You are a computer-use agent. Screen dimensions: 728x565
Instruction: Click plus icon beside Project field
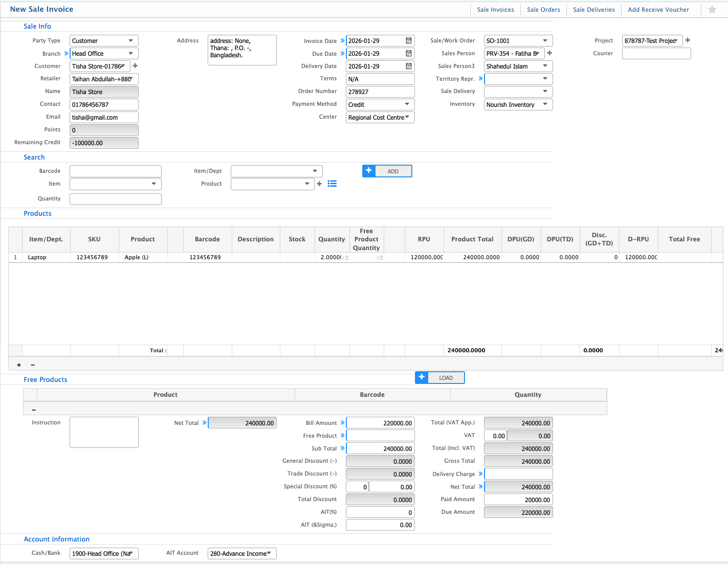tap(688, 40)
